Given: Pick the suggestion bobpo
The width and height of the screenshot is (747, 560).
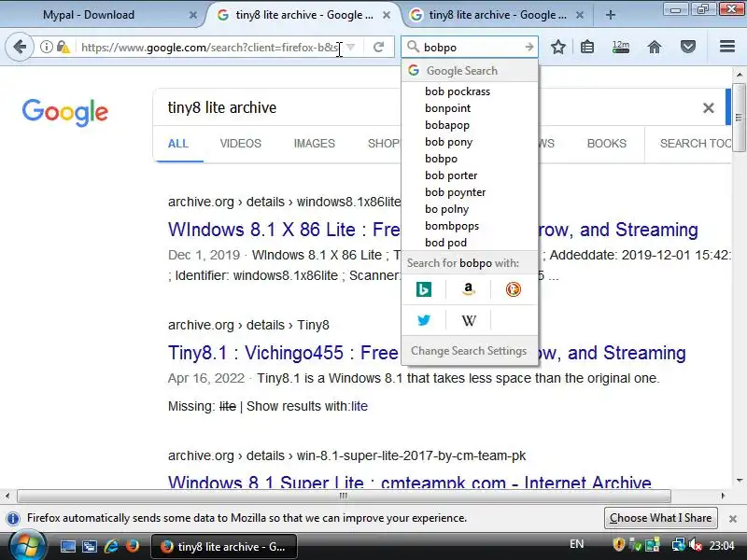Looking at the screenshot, I should pos(470,159).
